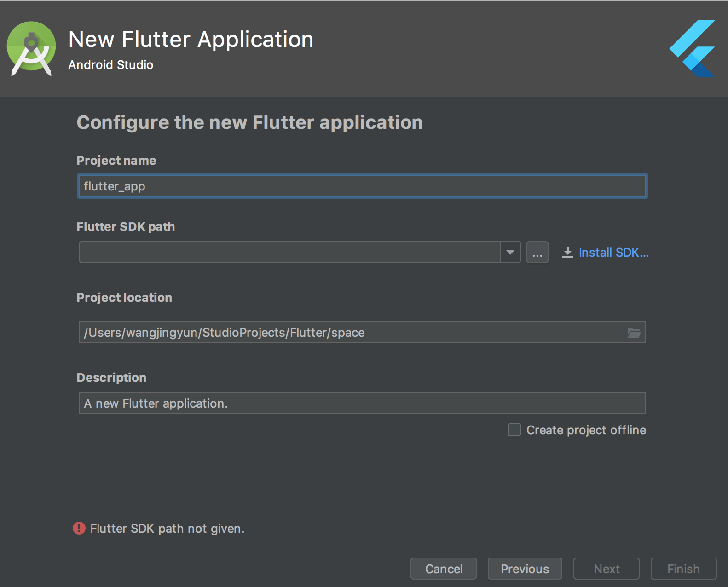Open the folder browser for Project location
This screenshot has height=587, width=728.
(634, 333)
